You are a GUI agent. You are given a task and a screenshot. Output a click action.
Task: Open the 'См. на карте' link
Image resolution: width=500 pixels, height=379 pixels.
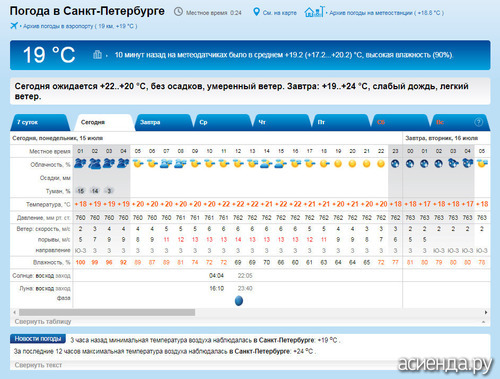280,13
